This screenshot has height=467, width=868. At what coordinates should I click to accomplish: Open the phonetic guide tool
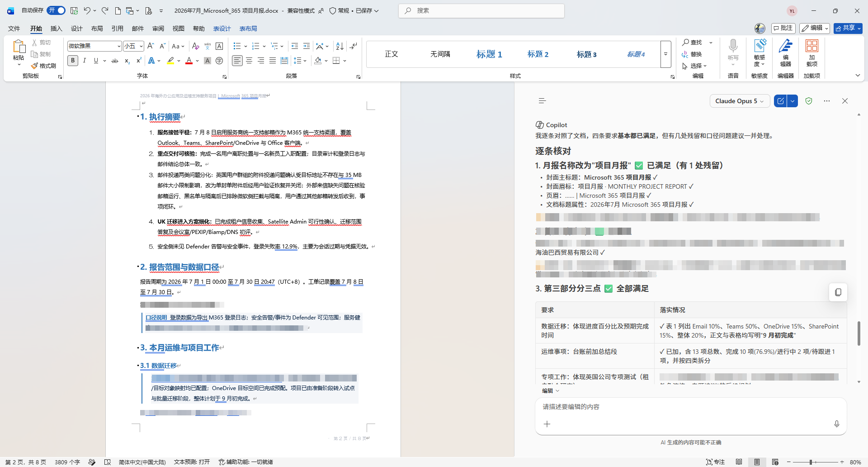(208, 46)
